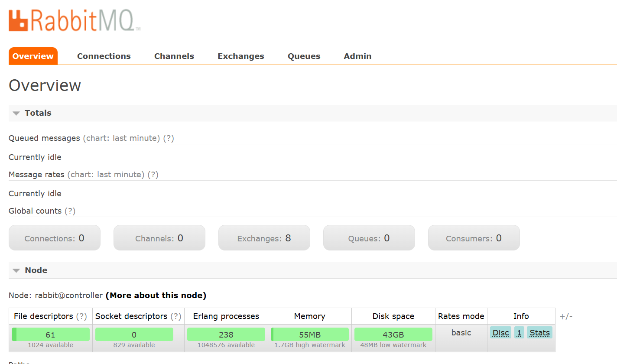Show help for Socket descriptors
The width and height of the screenshot is (617, 364).
tap(176, 316)
